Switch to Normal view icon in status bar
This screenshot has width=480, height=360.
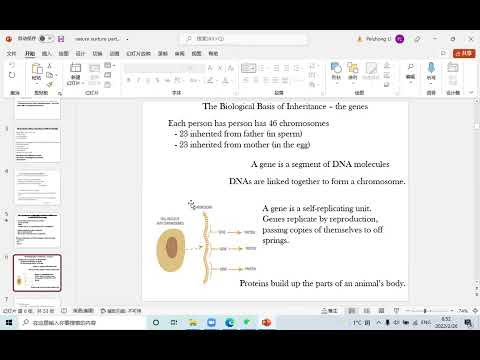coord(351,311)
